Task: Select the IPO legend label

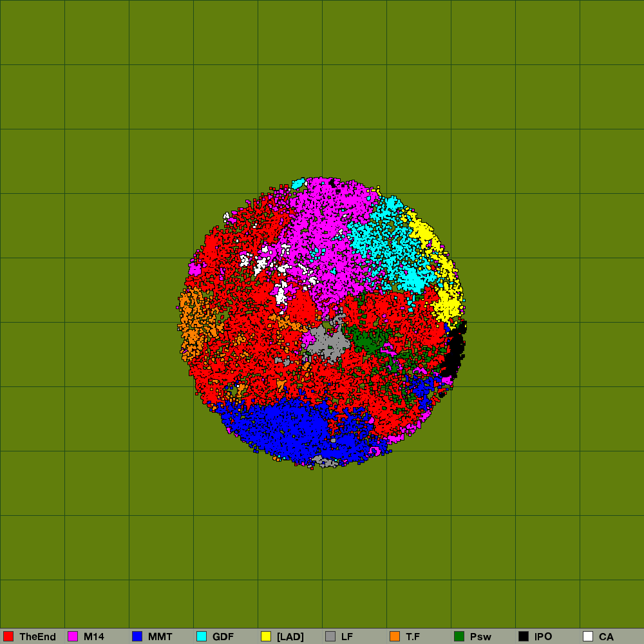Action: click(x=544, y=637)
